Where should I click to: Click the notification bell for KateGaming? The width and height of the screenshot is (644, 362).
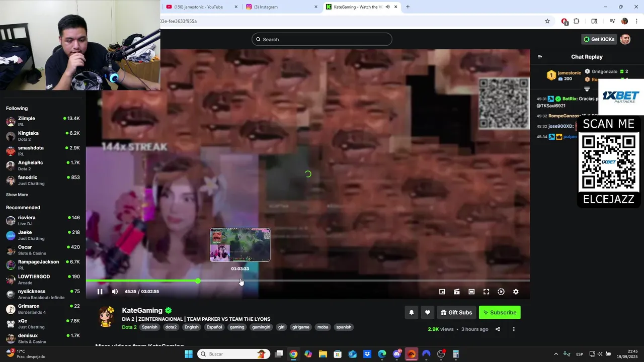[412, 312]
